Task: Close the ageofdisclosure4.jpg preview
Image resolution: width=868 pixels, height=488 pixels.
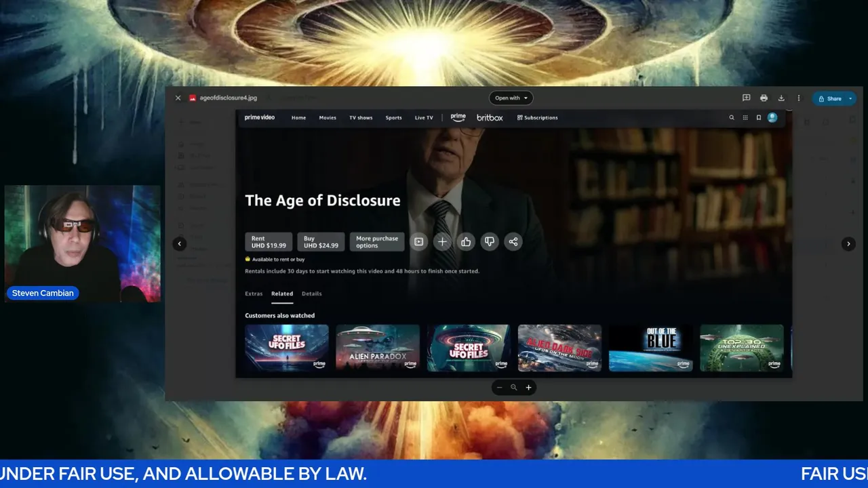Action: (x=178, y=98)
